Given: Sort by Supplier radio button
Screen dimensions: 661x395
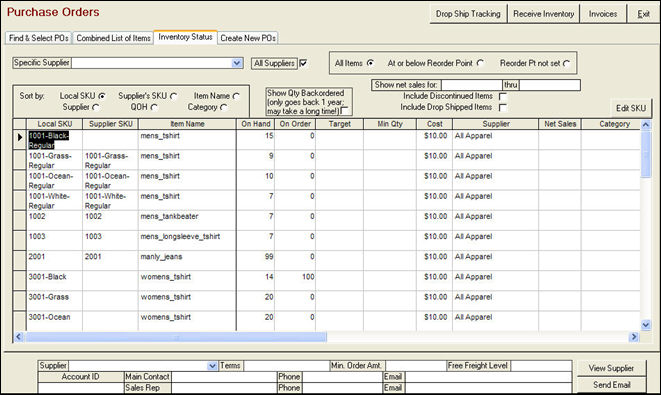Looking at the screenshot, I should (x=96, y=107).
